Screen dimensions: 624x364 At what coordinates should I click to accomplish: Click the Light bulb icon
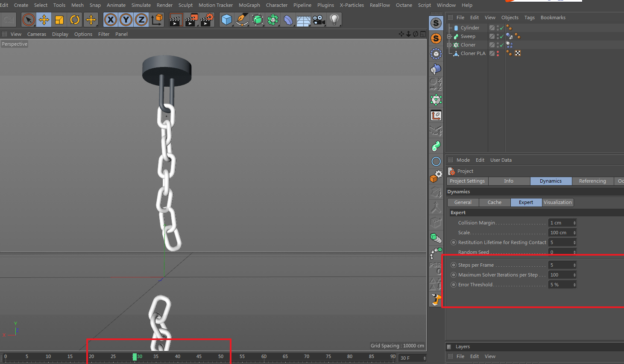point(334,20)
